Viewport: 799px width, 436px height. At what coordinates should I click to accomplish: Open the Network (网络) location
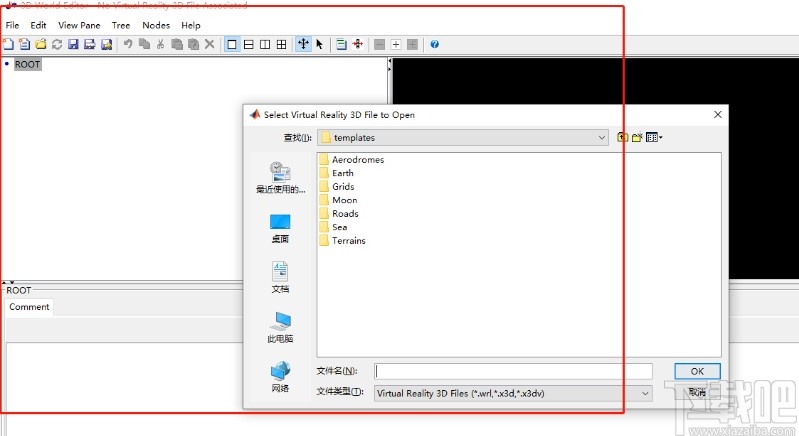coord(280,377)
